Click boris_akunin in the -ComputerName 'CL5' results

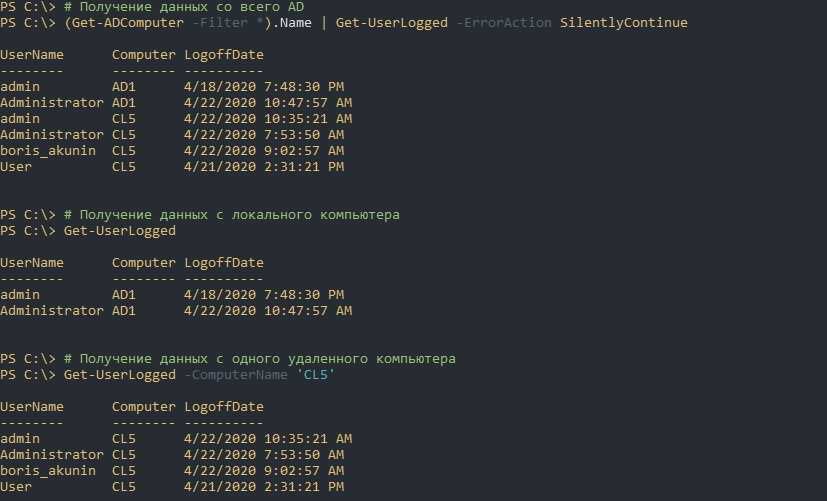point(48,471)
